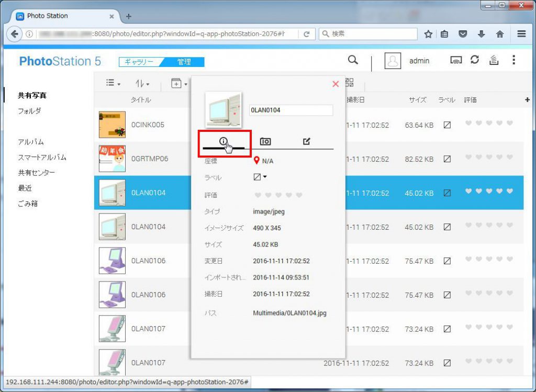
Task: Click the photo preview thumbnail in dialog
Action: 223,110
